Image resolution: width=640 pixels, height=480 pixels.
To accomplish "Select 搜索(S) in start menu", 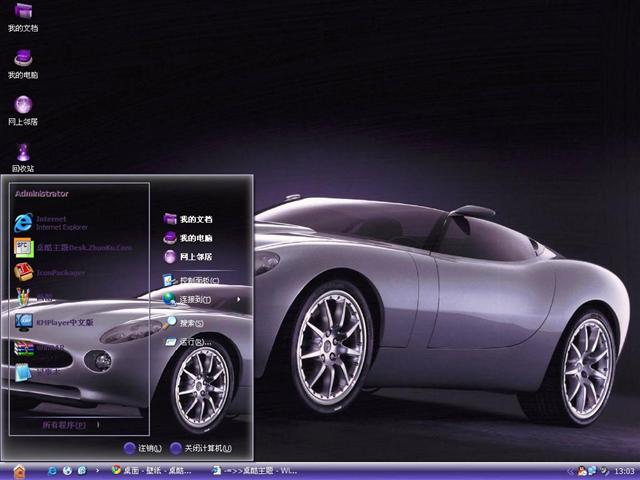I will coord(190,323).
